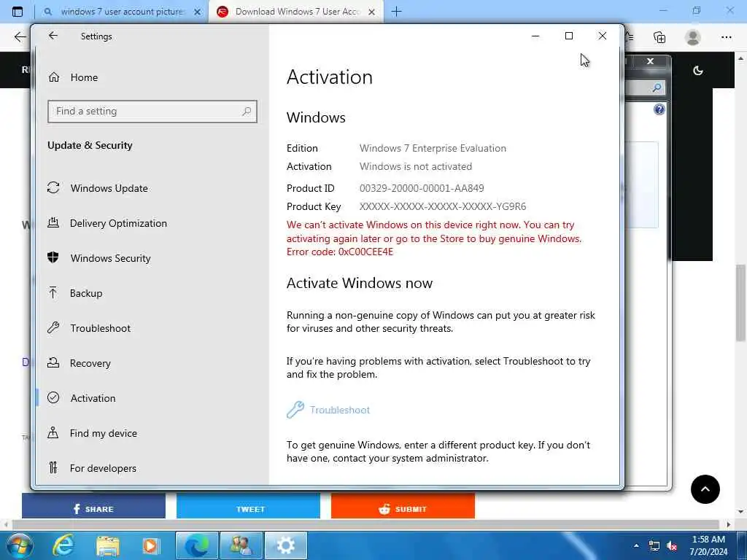Click the For developers tools icon
Viewport: 747px width, 560px height.
coord(53,467)
